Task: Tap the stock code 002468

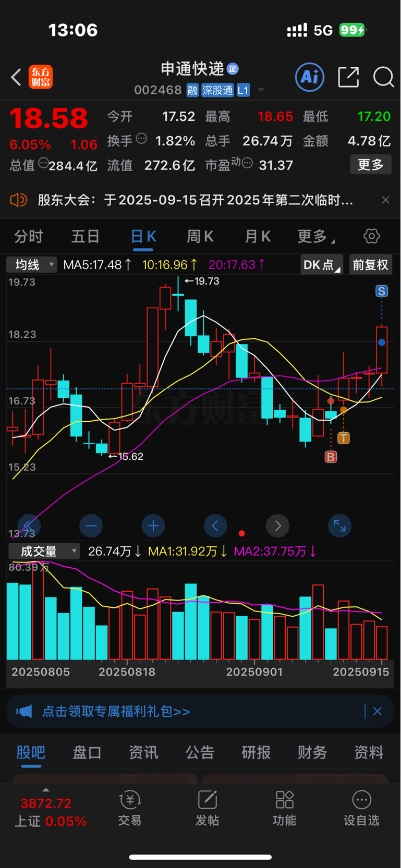Action: click(157, 90)
